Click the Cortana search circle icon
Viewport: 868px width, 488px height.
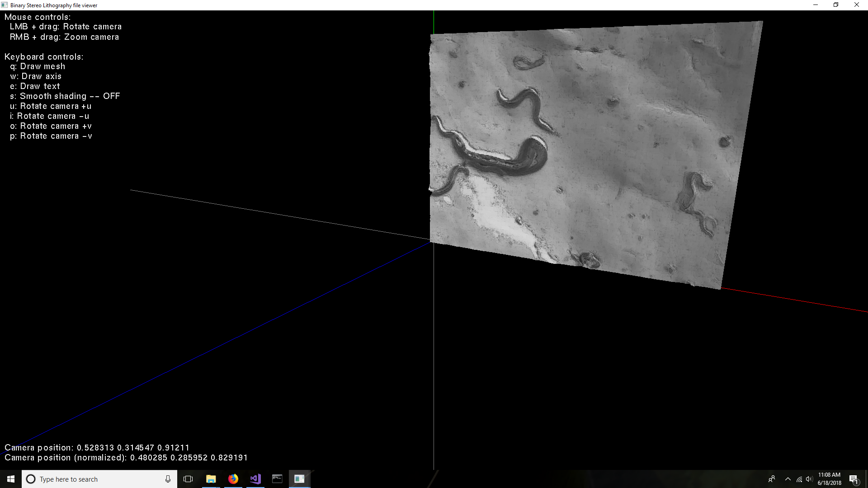pyautogui.click(x=31, y=479)
